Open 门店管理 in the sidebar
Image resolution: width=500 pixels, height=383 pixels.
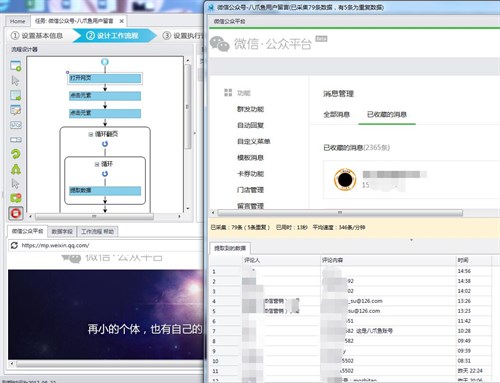(x=250, y=190)
